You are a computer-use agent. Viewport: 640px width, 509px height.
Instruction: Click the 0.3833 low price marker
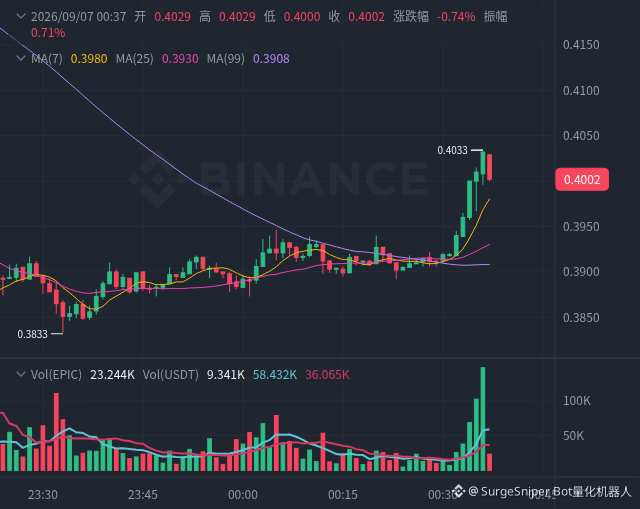coord(32,334)
